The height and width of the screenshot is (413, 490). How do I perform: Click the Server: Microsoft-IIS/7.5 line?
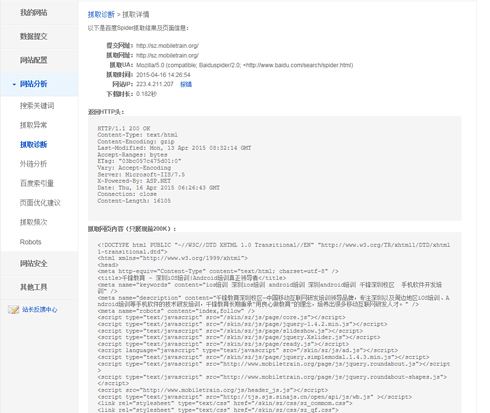pyautogui.click(x=141, y=174)
